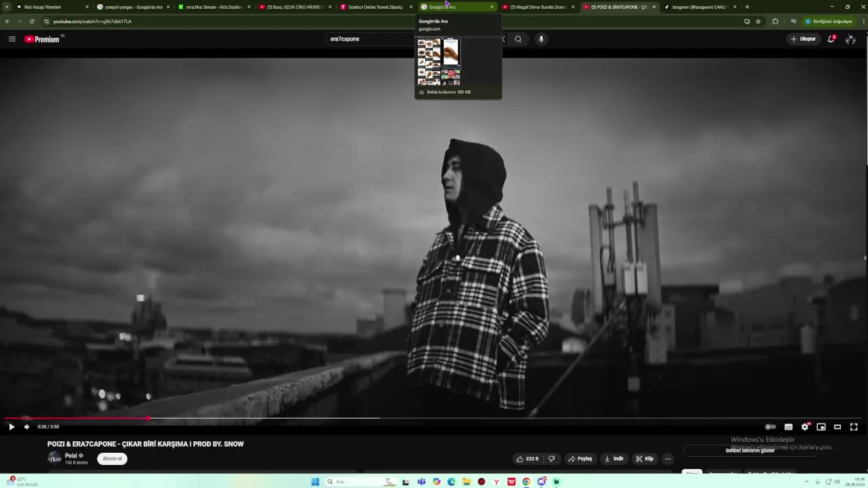Image resolution: width=868 pixels, height=488 pixels.
Task: Open YouTube notifications bell
Action: tap(831, 39)
